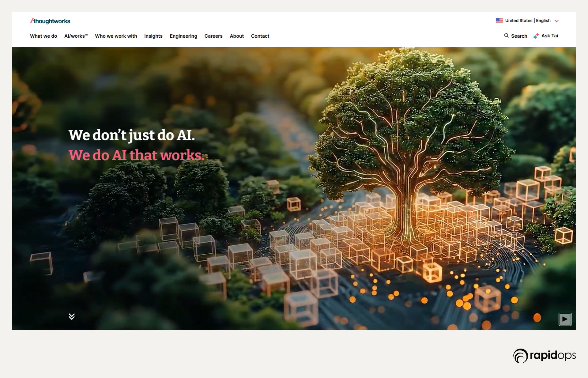
Task: Open Who we work with menu
Action: [x=116, y=36]
